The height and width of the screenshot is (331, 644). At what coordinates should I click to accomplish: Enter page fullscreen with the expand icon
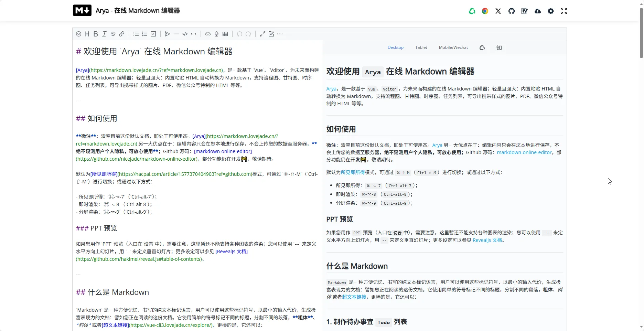(564, 11)
